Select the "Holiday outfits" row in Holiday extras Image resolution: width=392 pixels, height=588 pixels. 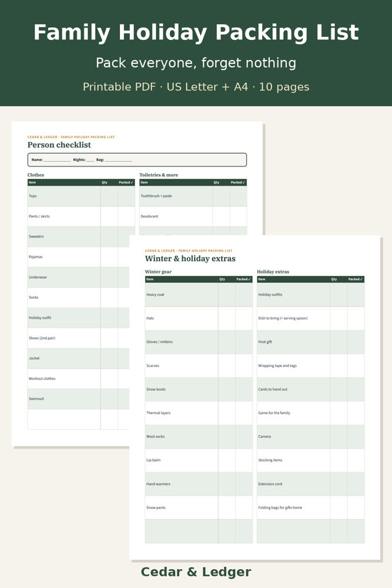(311, 295)
